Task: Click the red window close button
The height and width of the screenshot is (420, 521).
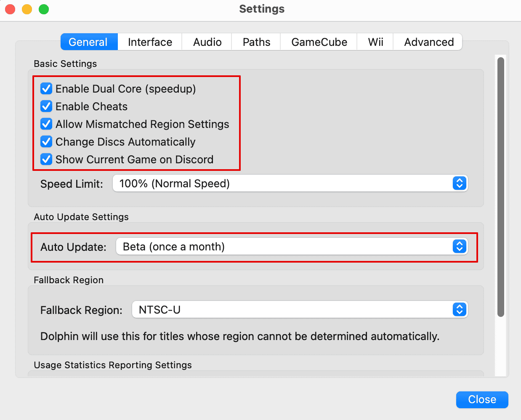Action: tap(10, 9)
